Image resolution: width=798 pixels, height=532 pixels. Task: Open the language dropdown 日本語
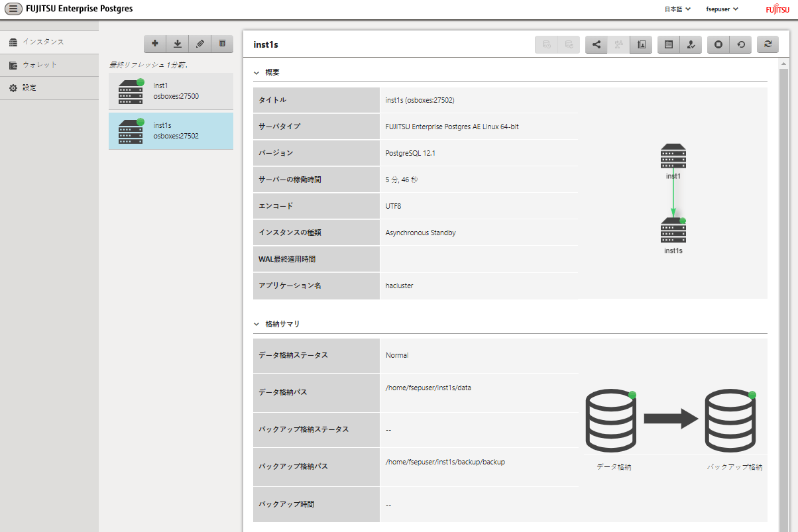pyautogui.click(x=677, y=9)
